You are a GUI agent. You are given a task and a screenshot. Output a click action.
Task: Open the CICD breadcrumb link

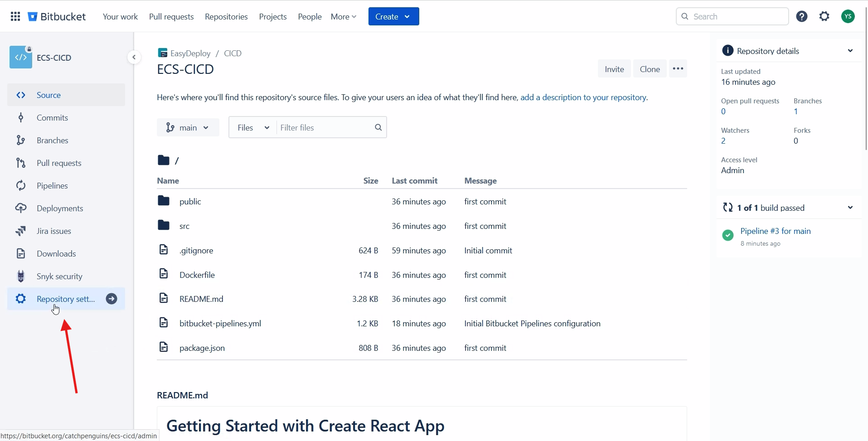pyautogui.click(x=233, y=53)
